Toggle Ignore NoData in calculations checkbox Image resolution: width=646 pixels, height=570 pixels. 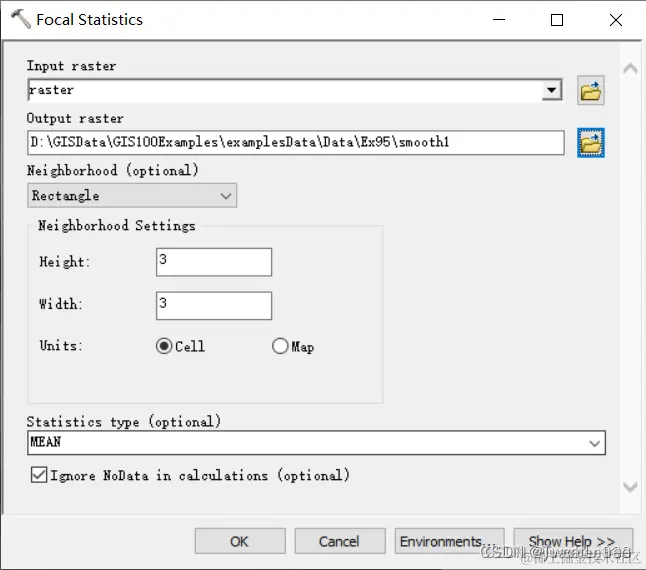point(39,475)
